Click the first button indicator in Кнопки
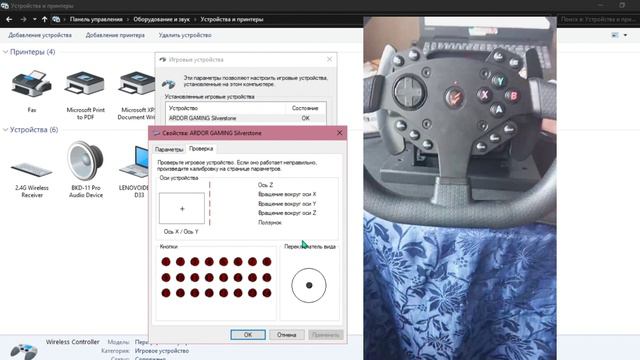 pyautogui.click(x=166, y=262)
